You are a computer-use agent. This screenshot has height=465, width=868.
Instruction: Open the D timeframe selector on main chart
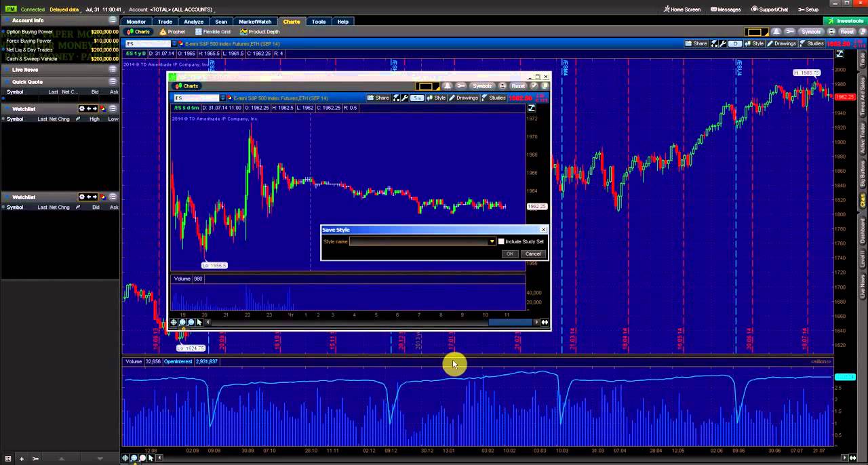pyautogui.click(x=735, y=43)
